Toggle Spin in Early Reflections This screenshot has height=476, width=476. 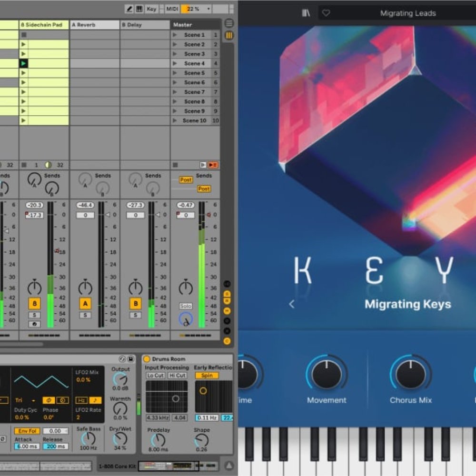click(207, 376)
